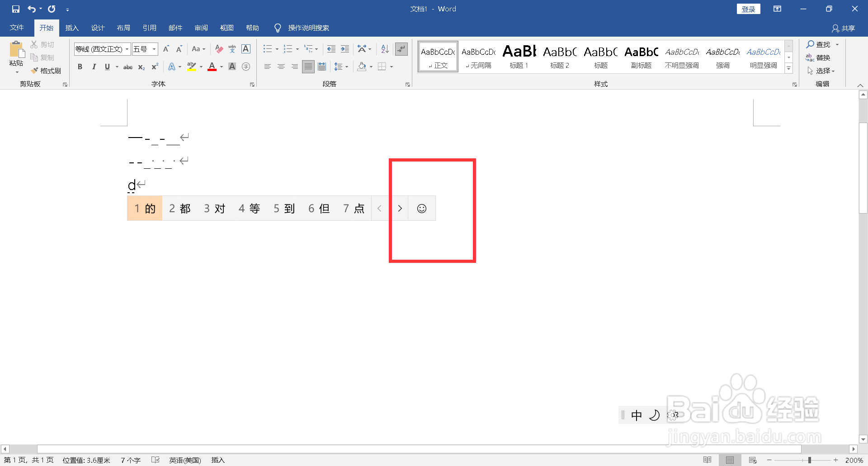Click Find (查找) in the Editing group
Screen dimensions: 868x466
coord(818,44)
